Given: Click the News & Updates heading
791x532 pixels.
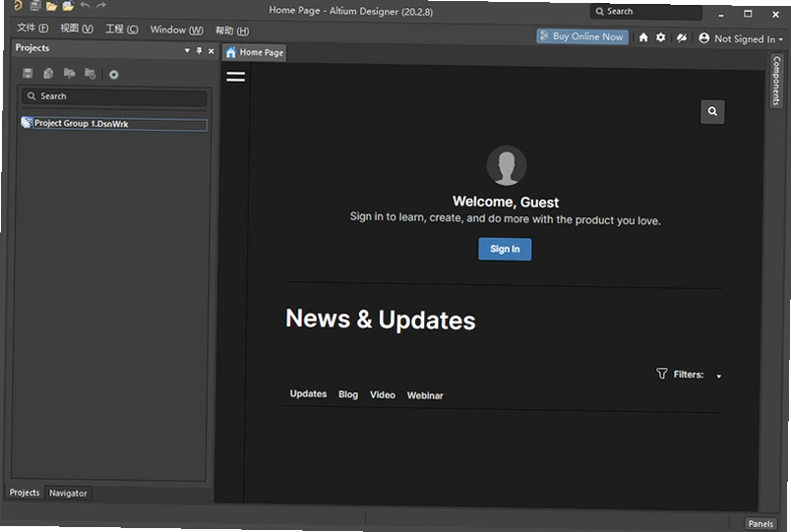Looking at the screenshot, I should point(381,320).
